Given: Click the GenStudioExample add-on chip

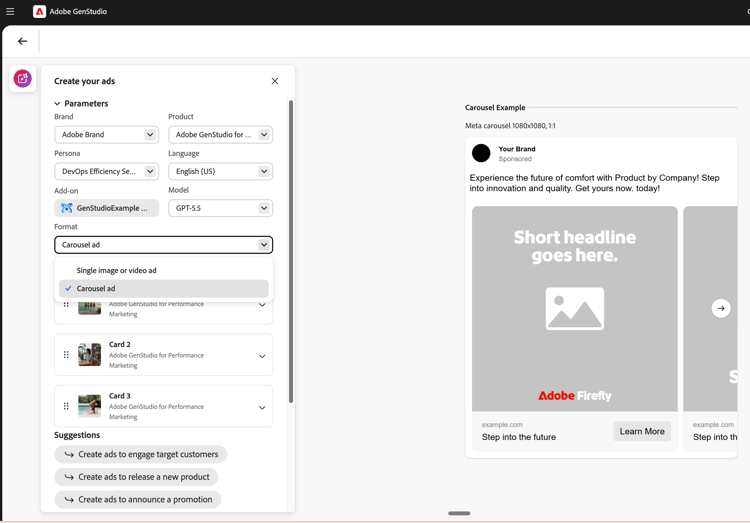Looking at the screenshot, I should point(107,208).
